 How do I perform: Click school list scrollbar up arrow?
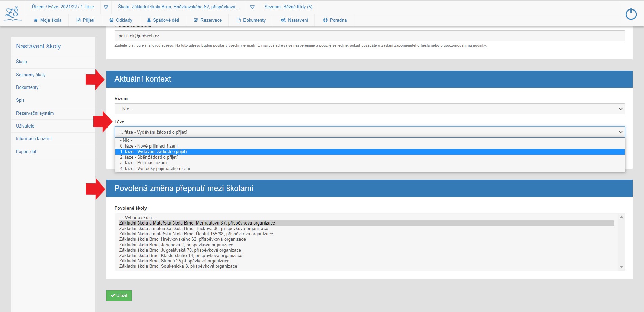pyautogui.click(x=621, y=217)
